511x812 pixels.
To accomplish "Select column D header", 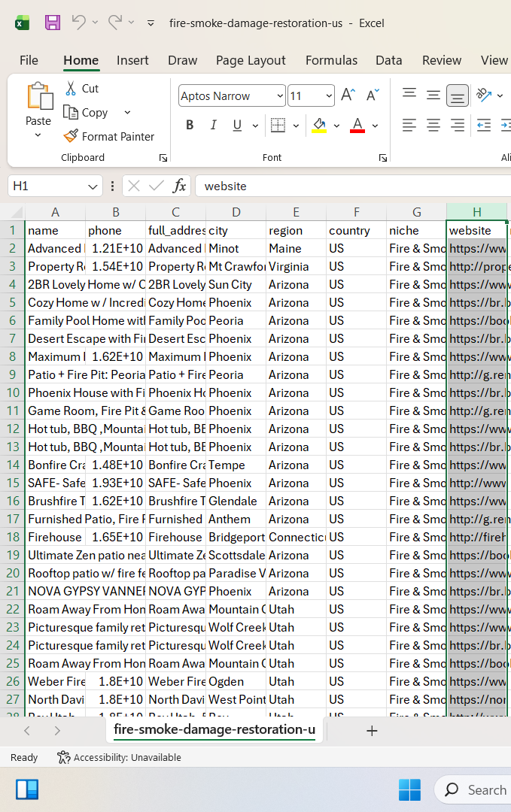I will click(236, 212).
